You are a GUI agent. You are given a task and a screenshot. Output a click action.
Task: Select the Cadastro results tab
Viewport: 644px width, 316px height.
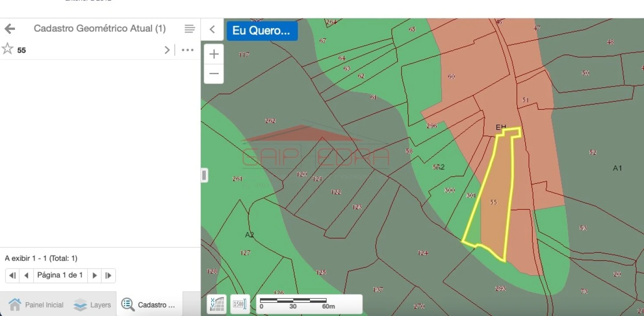[149, 305]
